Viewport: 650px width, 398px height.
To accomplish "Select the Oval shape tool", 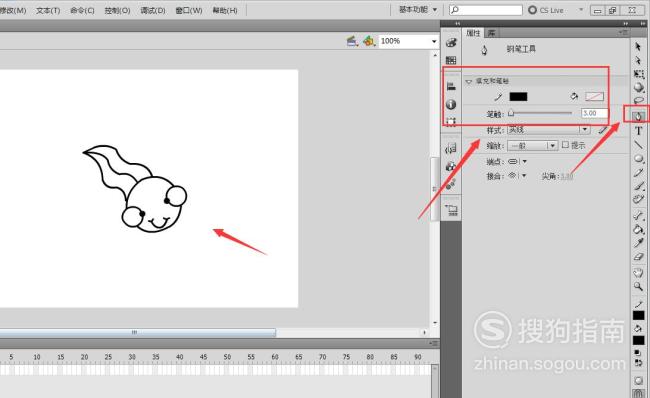I will (638, 158).
